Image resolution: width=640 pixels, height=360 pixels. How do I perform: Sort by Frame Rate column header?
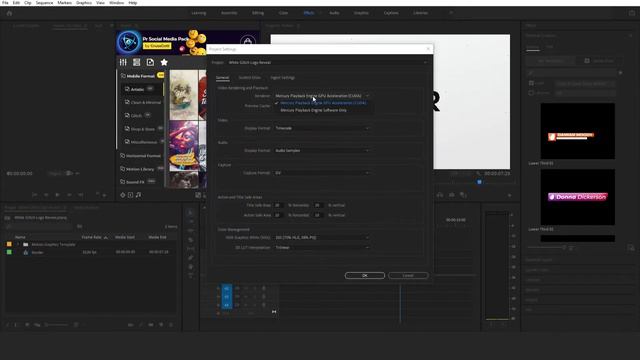[x=91, y=237]
